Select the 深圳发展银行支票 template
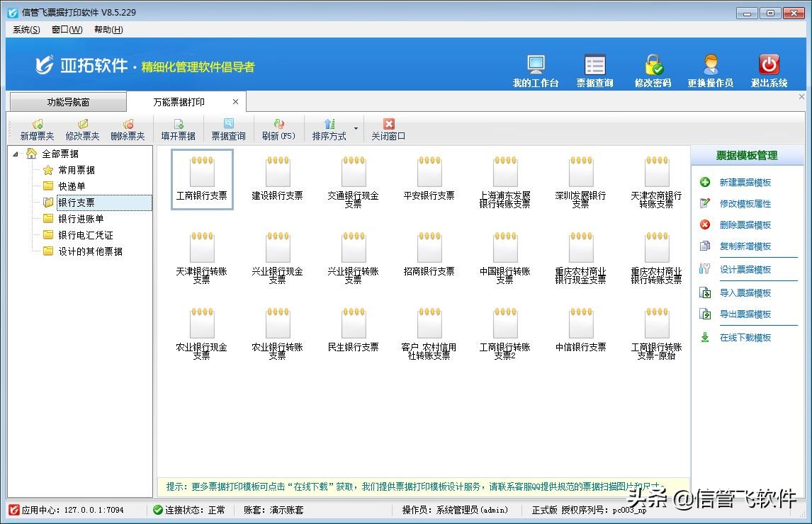This screenshot has width=812, height=524. pos(580,182)
